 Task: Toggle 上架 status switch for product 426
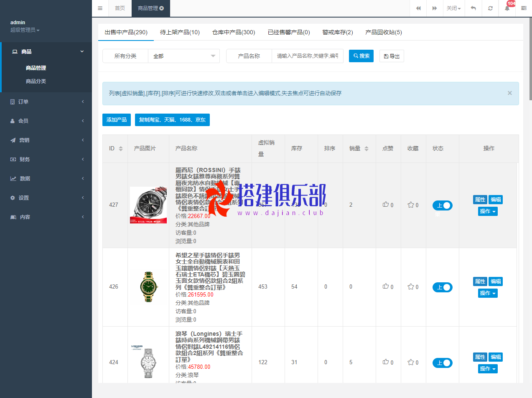click(443, 287)
